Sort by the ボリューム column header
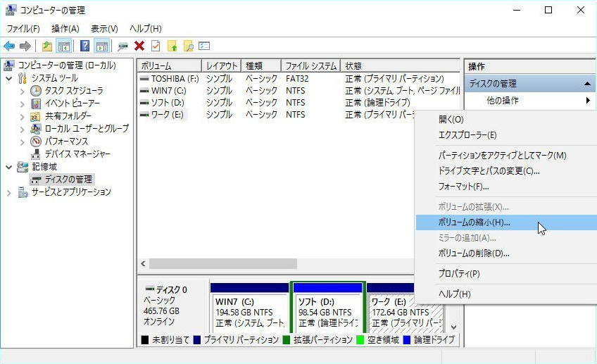Screen dimensions: 597x364 click(x=170, y=66)
